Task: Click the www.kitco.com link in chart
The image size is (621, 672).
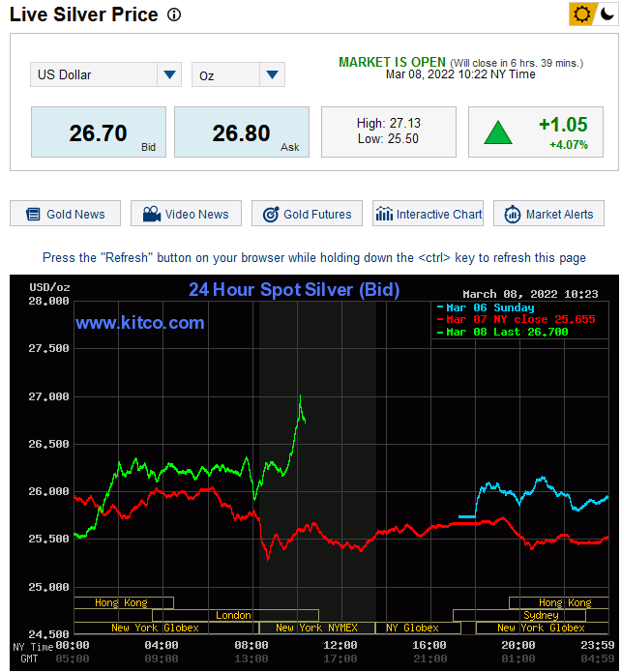Action: [x=140, y=323]
